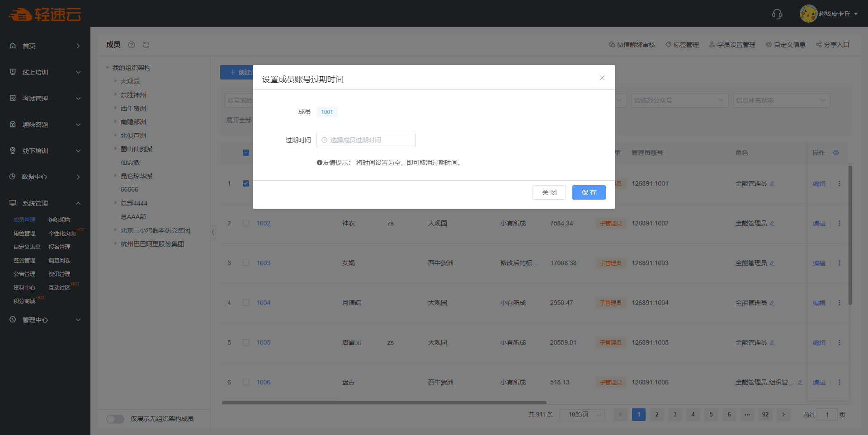Uncheck the checkbox for row 1
Viewport: 868px width, 435px height.
coord(246,183)
